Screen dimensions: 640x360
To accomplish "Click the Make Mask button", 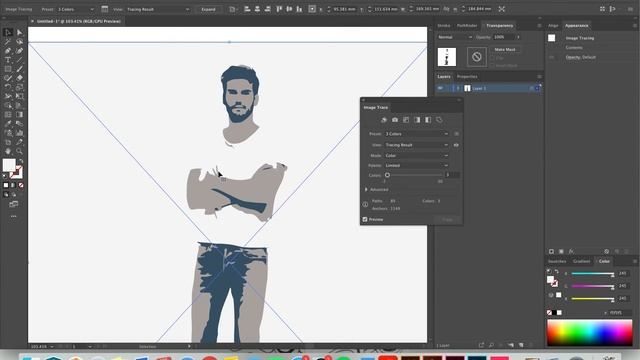I will 505,49.
